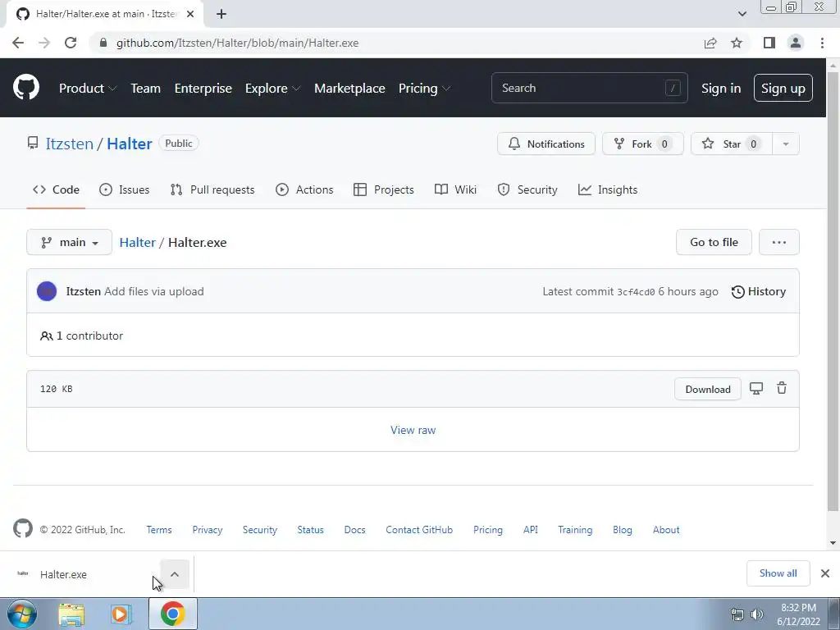This screenshot has height=630, width=840.
Task: Click Show all downloads
Action: 778,573
